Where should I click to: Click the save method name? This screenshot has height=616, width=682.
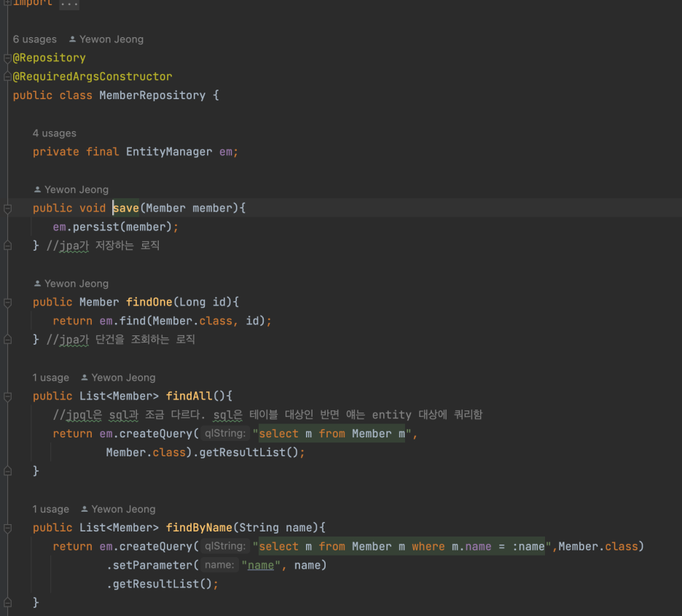click(x=126, y=208)
